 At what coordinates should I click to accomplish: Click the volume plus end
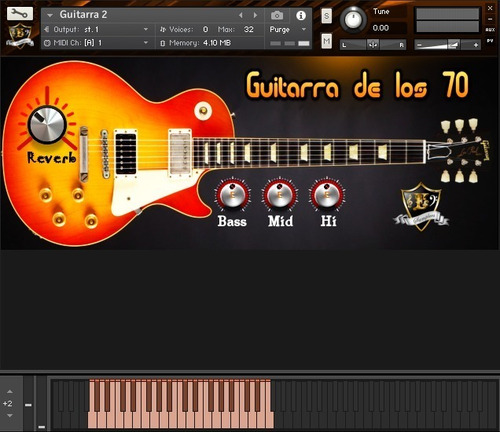(x=476, y=45)
